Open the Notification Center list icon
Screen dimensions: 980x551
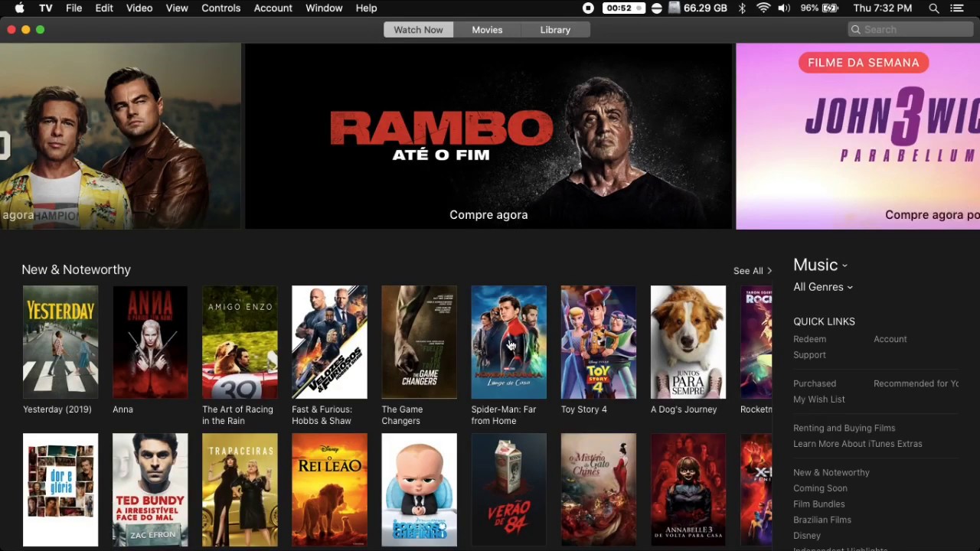click(x=957, y=8)
